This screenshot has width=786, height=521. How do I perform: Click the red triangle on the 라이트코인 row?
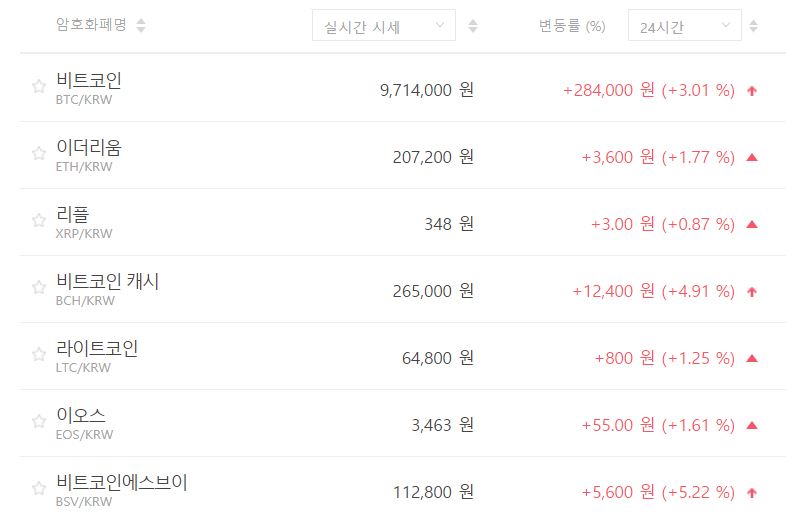click(752, 358)
